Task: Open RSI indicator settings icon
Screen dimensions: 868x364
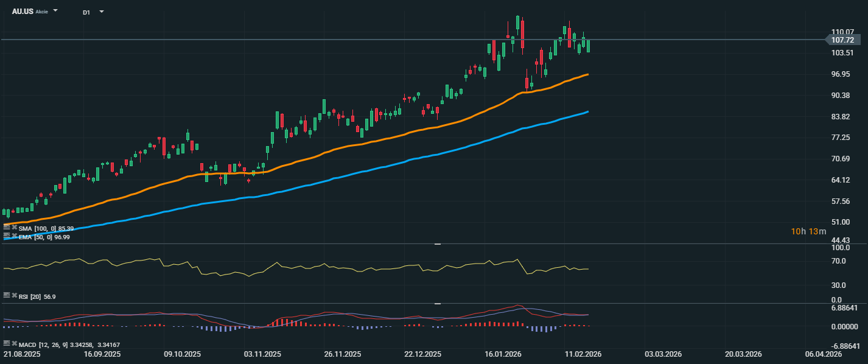Action: (7, 295)
